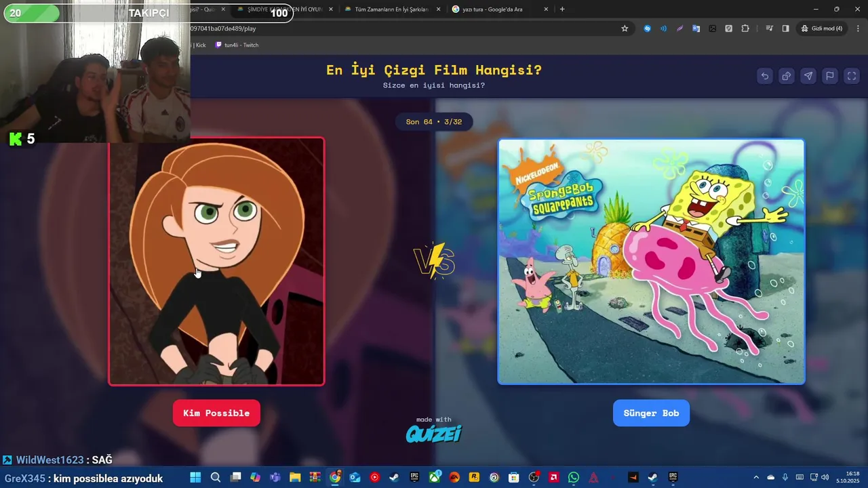This screenshot has height=488, width=868.
Task: Open WinRAR from the taskbar
Action: (x=315, y=477)
